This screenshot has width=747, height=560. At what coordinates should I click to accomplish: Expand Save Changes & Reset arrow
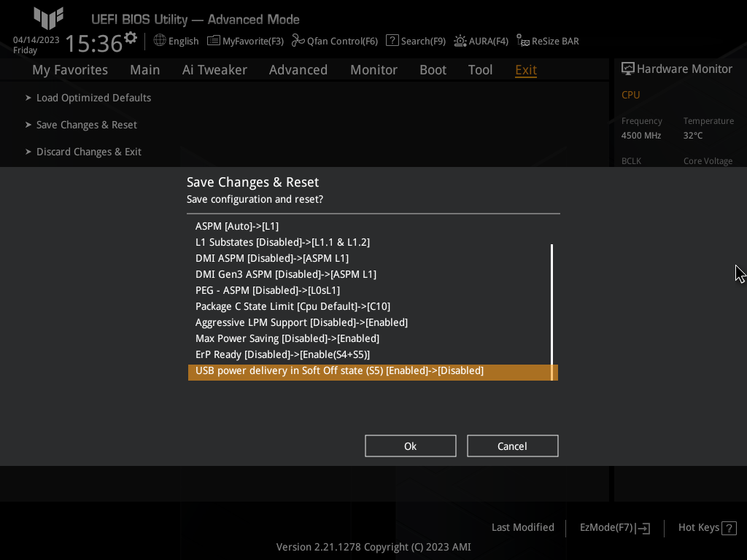point(28,125)
